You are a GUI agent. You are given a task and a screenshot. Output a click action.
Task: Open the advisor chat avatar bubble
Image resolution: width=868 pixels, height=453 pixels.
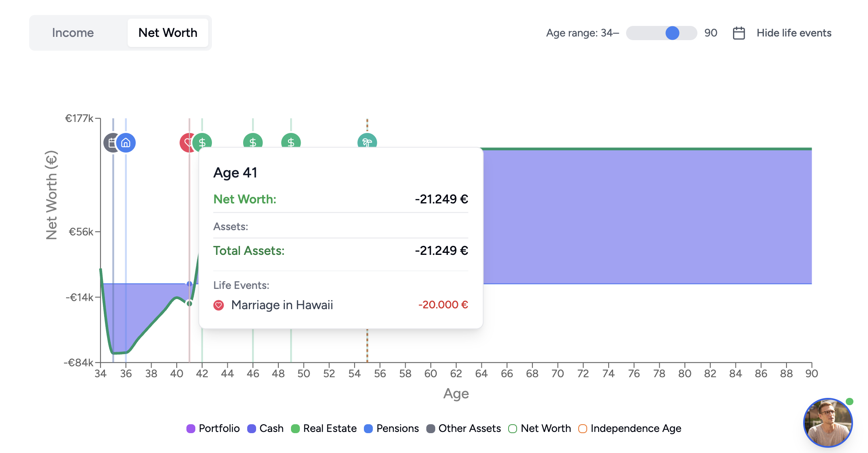827,423
